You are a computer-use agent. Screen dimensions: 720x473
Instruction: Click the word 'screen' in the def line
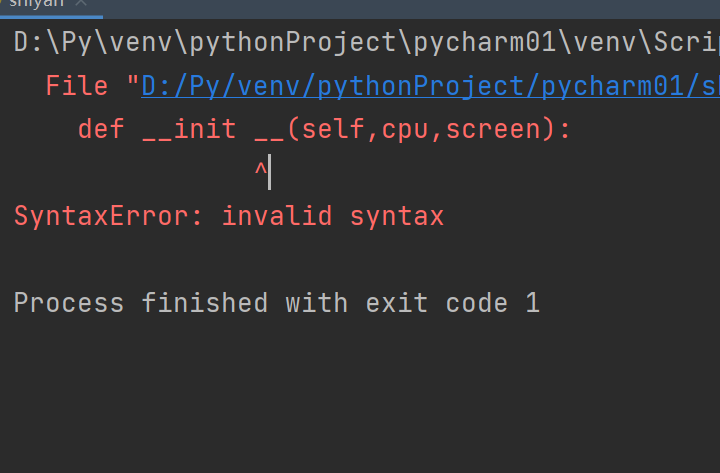493,130
